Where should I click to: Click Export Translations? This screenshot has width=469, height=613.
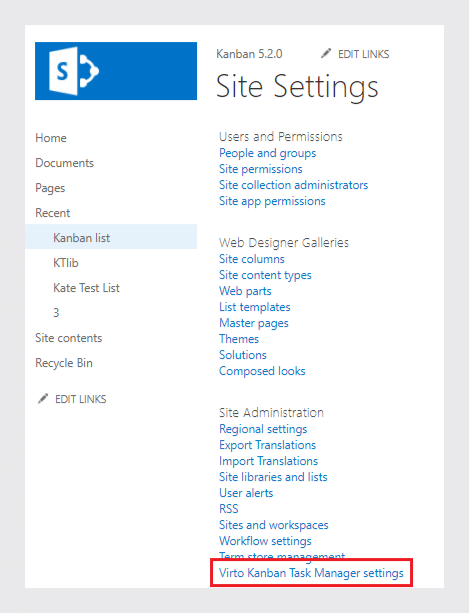tap(267, 445)
